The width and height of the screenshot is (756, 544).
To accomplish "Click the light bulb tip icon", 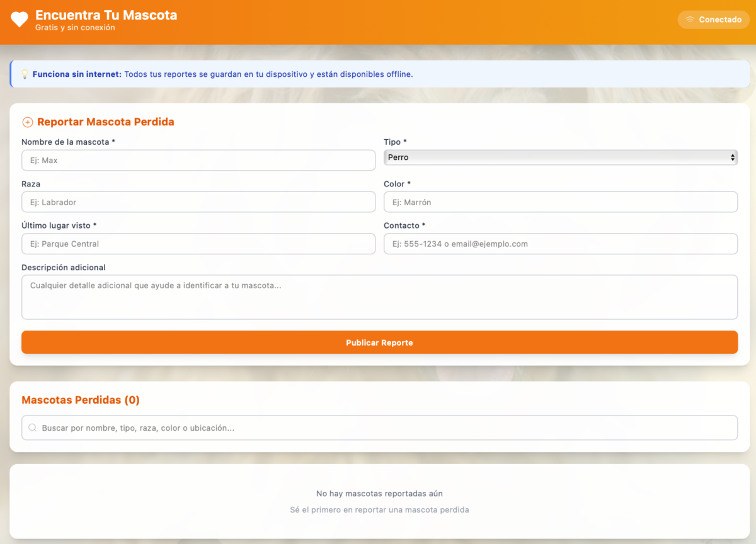I will click(x=25, y=74).
